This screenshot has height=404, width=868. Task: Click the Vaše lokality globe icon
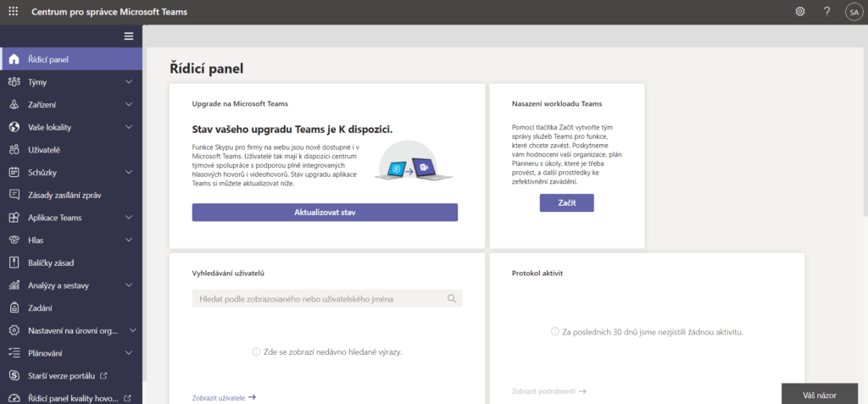[14, 127]
